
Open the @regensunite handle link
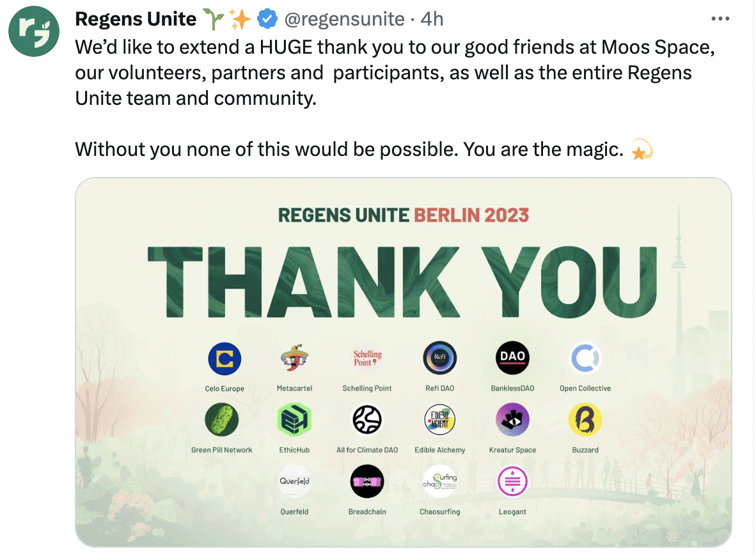[x=344, y=19]
